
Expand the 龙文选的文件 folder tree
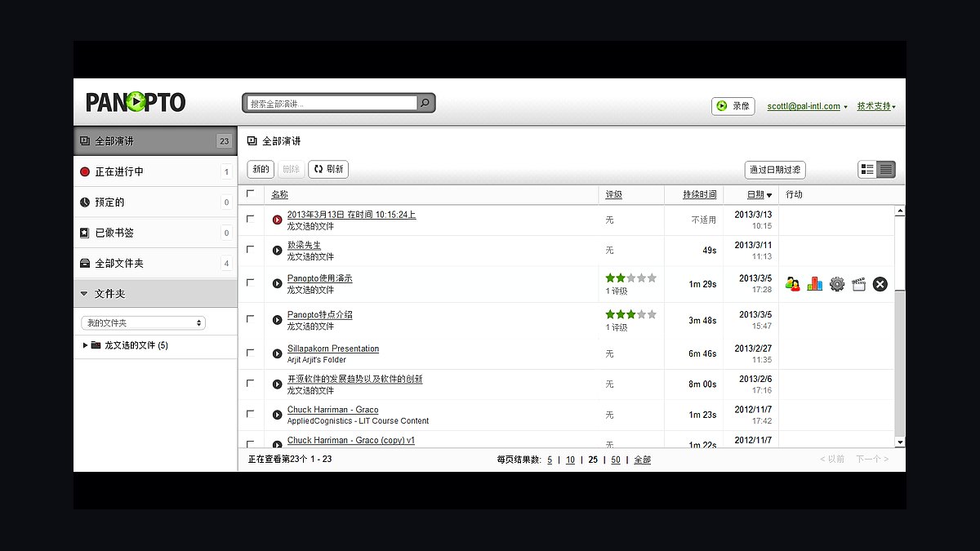point(86,345)
